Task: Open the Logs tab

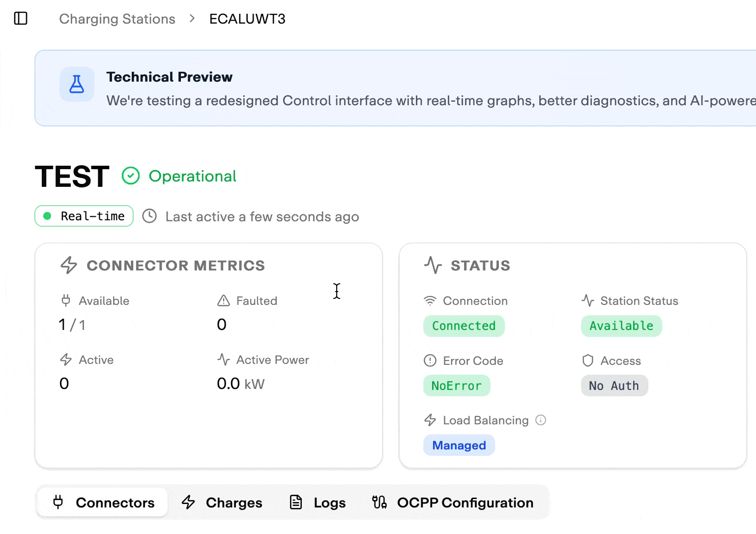Action: pos(318,503)
